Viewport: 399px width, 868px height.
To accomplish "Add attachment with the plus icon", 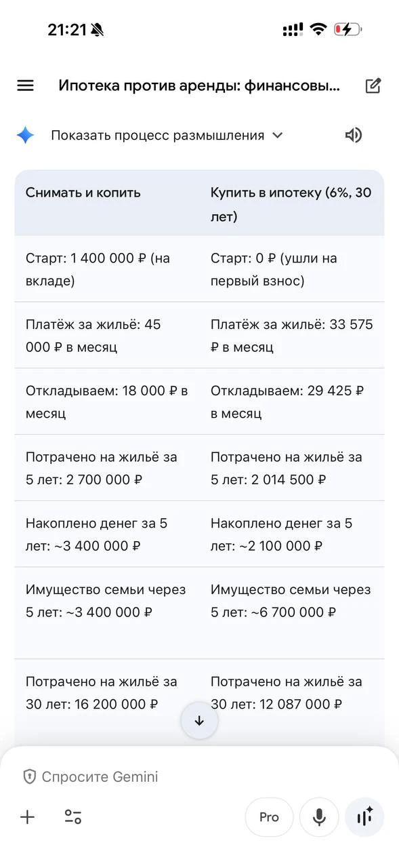I will click(27, 817).
